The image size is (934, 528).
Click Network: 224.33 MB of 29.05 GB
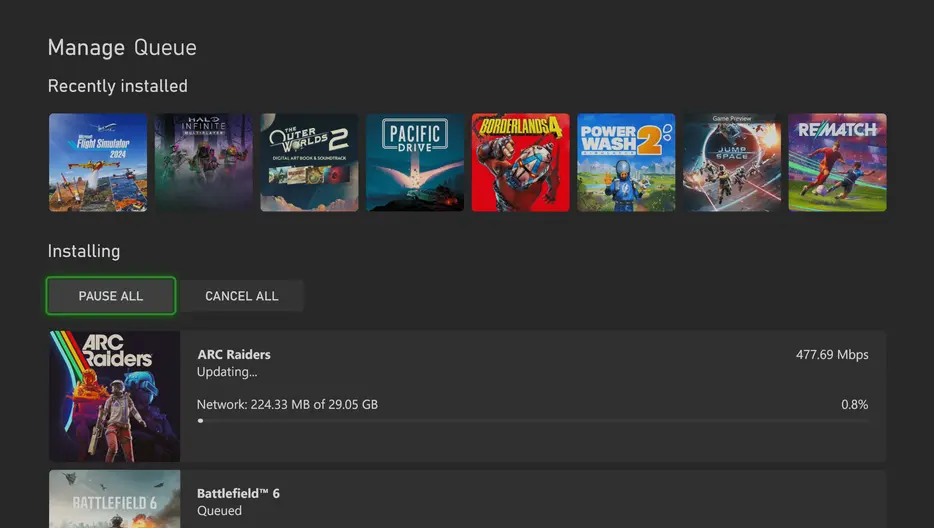287,405
